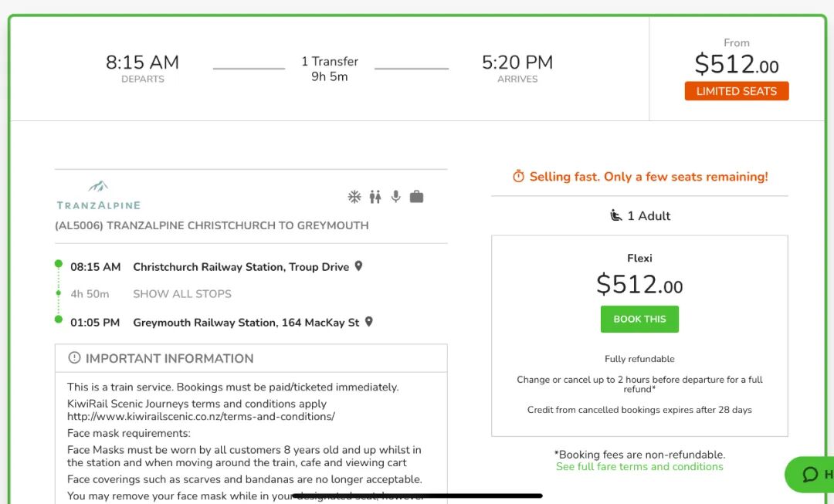Select the Flexi fare card price
This screenshot has width=834, height=504.
tap(639, 285)
